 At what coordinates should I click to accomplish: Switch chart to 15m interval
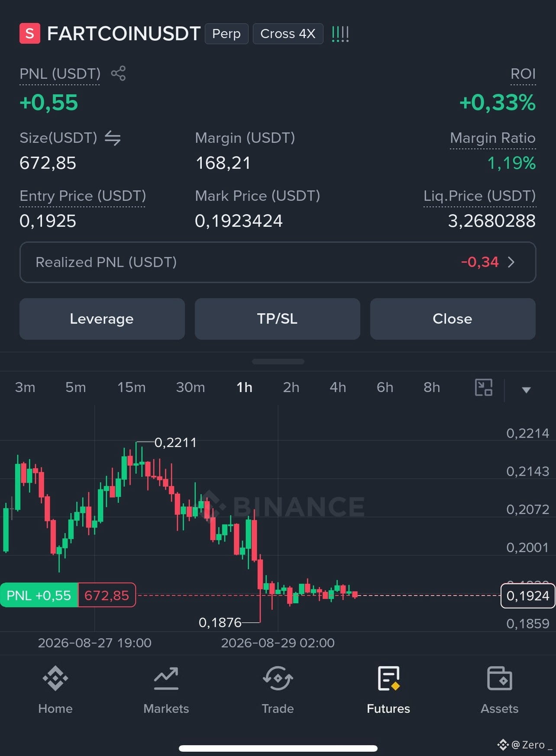pyautogui.click(x=132, y=387)
